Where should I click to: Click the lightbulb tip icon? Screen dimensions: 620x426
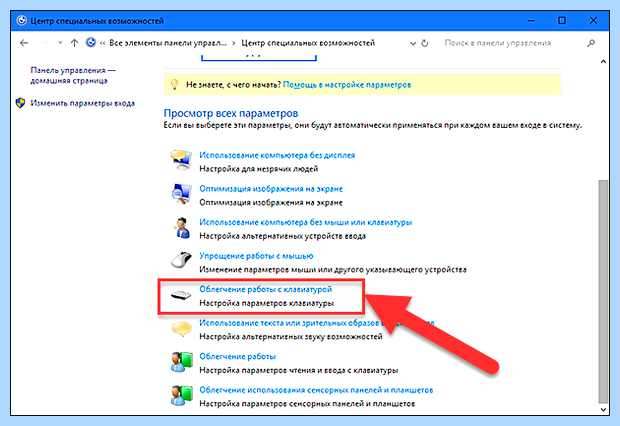pyautogui.click(x=174, y=85)
